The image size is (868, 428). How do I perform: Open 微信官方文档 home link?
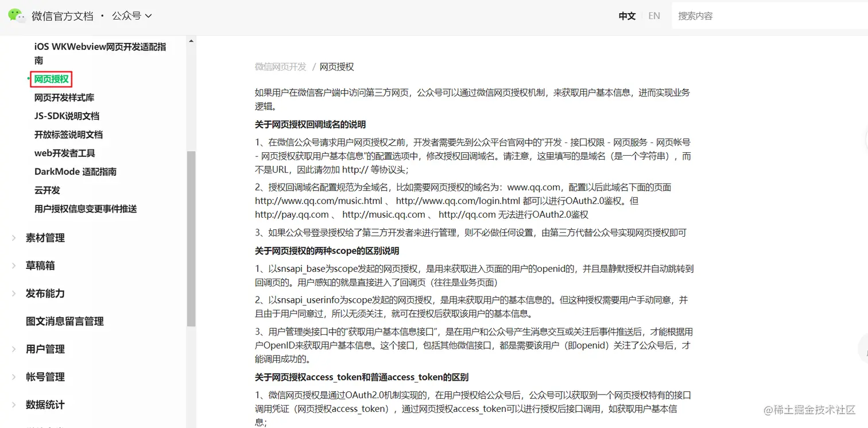[63, 16]
